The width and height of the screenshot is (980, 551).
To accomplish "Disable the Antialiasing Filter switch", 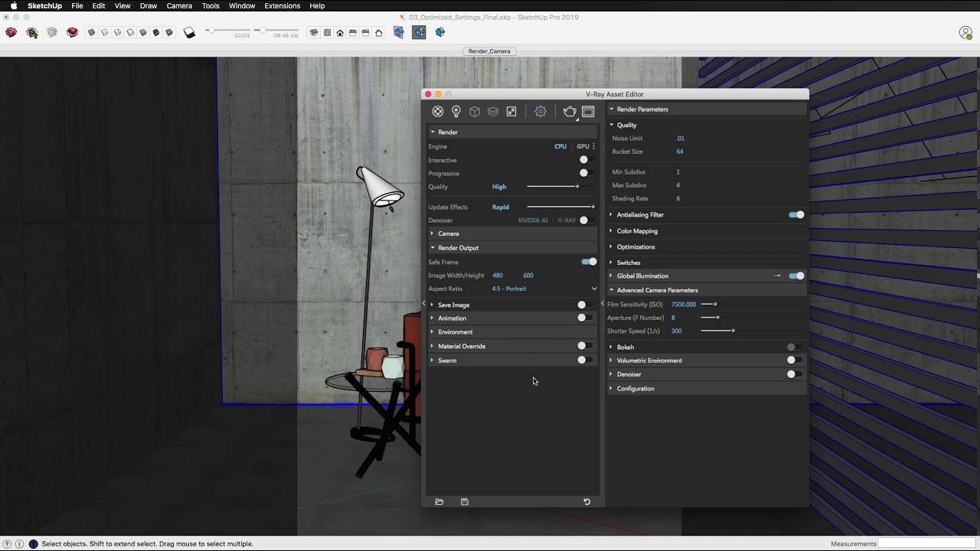I will pyautogui.click(x=796, y=215).
